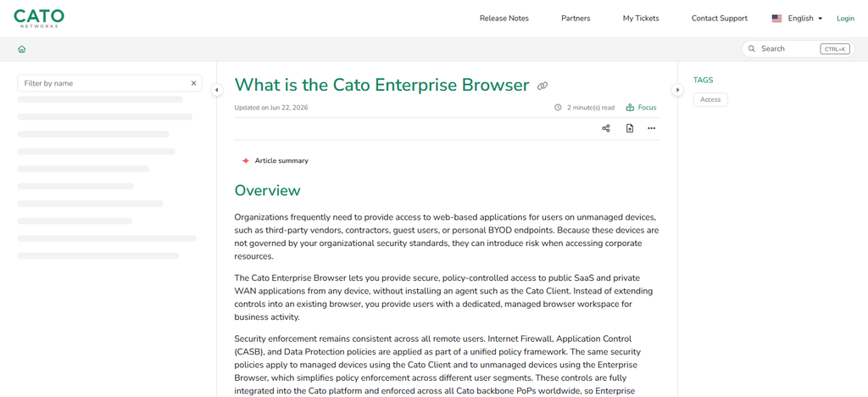Screen dimensions: 868x397
Task: Click the article title heading
Action: [x=382, y=86]
